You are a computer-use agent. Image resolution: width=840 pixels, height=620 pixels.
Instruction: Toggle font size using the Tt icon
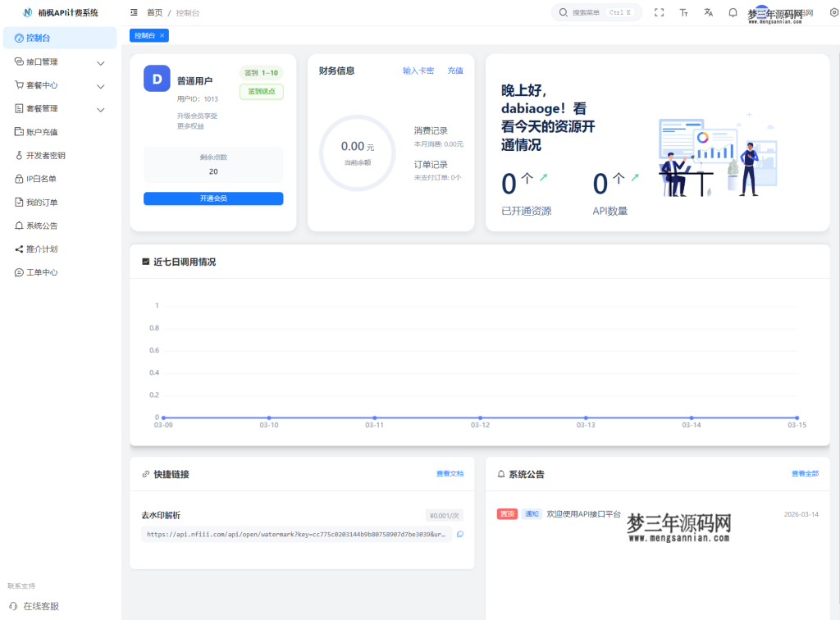tap(684, 12)
